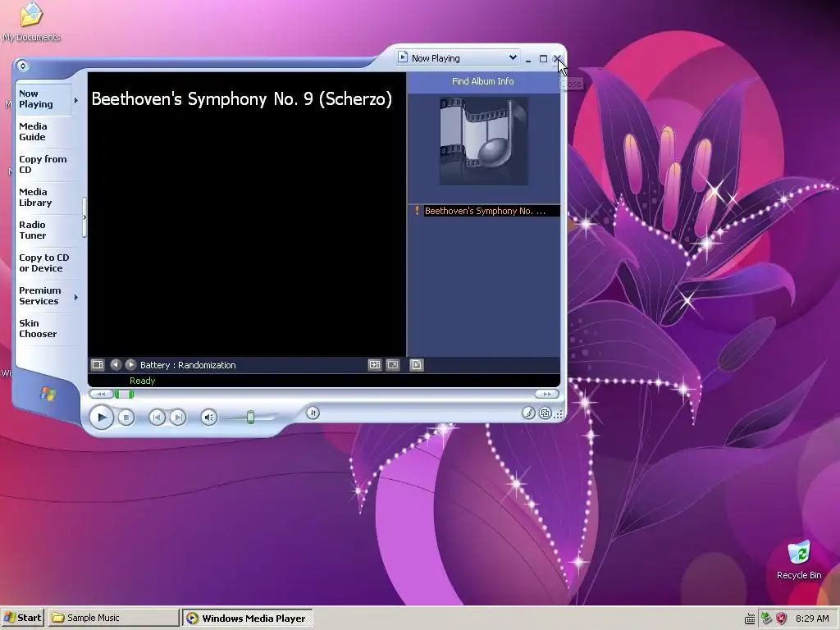This screenshot has height=630, width=840.
Task: Select the My Documents desktop icon
Action: [31, 21]
